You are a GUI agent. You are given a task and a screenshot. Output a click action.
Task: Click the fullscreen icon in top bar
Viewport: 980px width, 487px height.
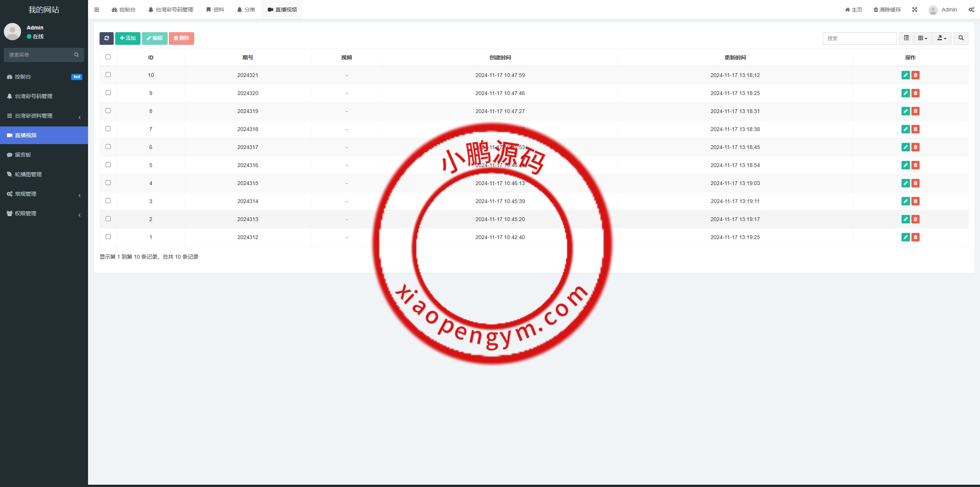click(915, 10)
